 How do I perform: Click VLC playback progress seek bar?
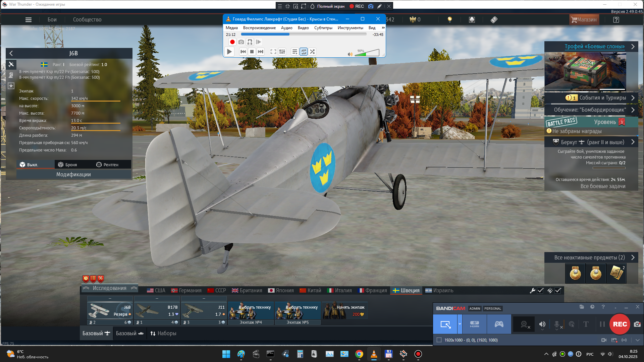304,34
